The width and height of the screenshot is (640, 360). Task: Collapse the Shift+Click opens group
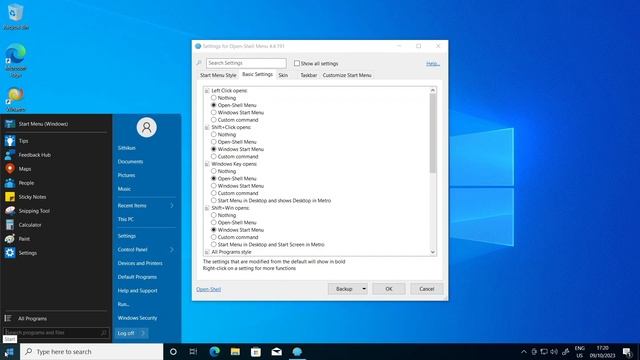(207, 127)
